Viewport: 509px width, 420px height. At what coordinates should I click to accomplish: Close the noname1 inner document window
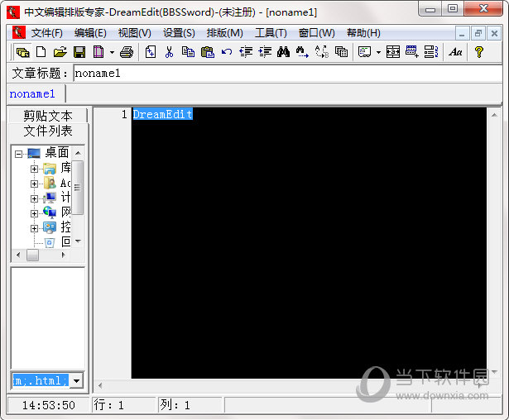(x=494, y=33)
